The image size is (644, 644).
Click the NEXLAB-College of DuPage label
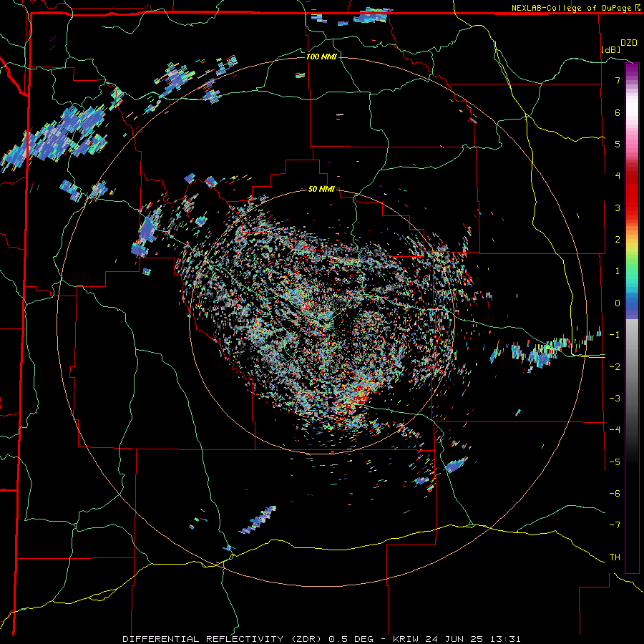coord(572,8)
